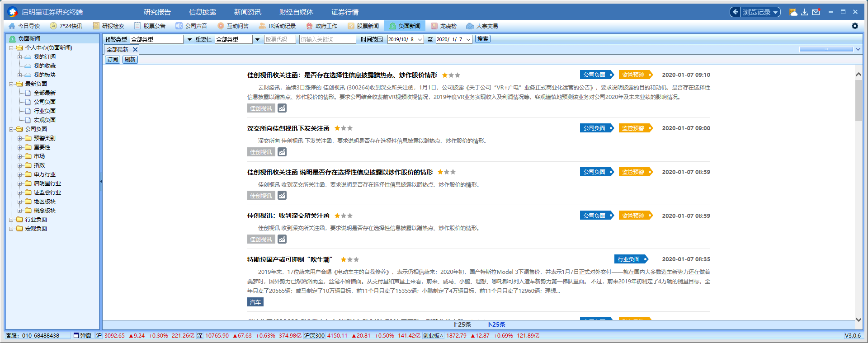Click the 启明星 app logo icon
The height and width of the screenshot is (343, 868).
click(13, 12)
